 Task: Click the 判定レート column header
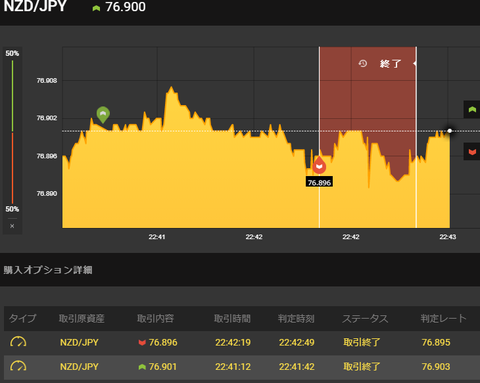(443, 318)
